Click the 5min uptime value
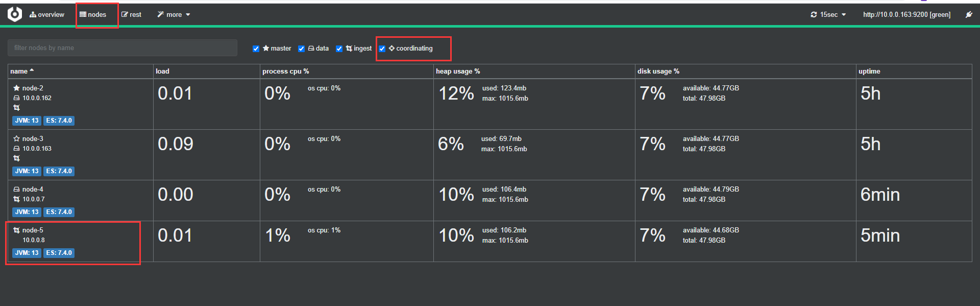Image resolution: width=980 pixels, height=306 pixels. [880, 236]
